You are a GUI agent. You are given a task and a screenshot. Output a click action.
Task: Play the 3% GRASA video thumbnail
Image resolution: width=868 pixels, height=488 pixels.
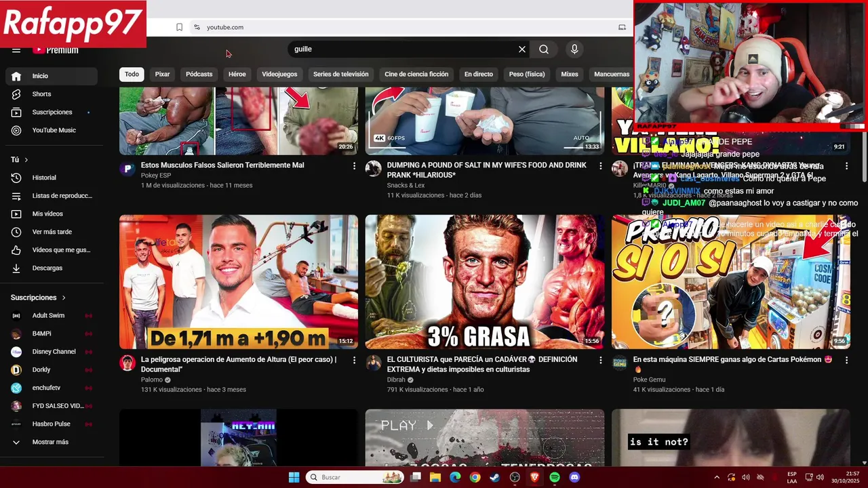[x=485, y=282]
